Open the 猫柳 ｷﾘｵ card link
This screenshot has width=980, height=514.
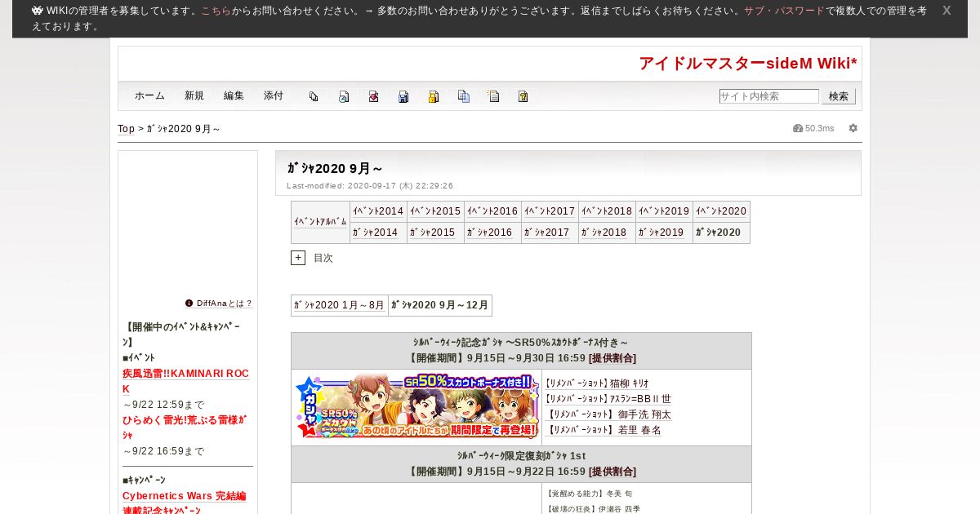click(x=598, y=383)
